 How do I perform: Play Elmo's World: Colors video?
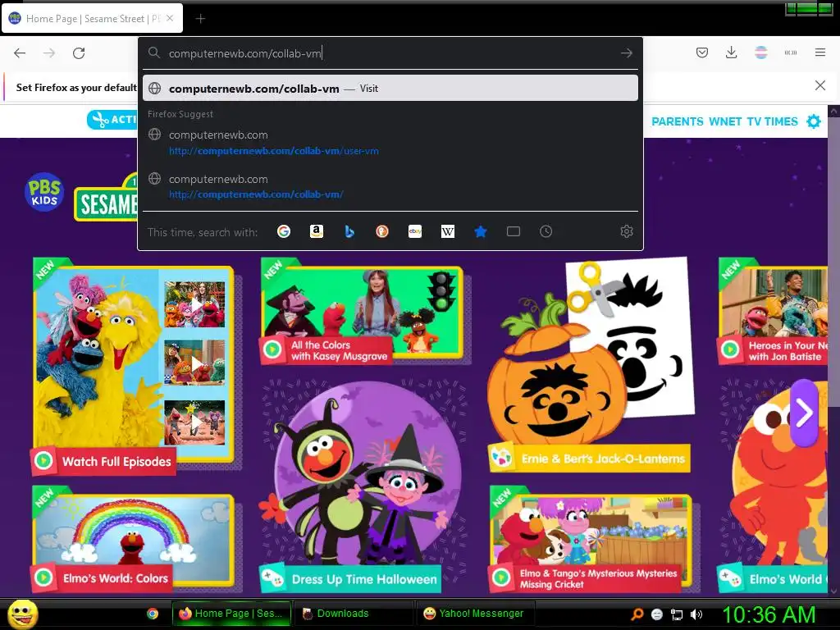point(133,539)
